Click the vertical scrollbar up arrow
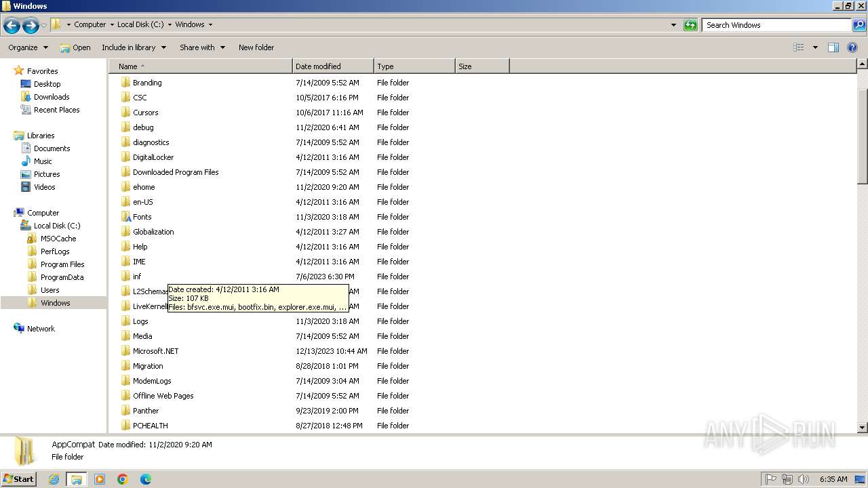Image resolution: width=868 pixels, height=488 pixels. point(863,64)
